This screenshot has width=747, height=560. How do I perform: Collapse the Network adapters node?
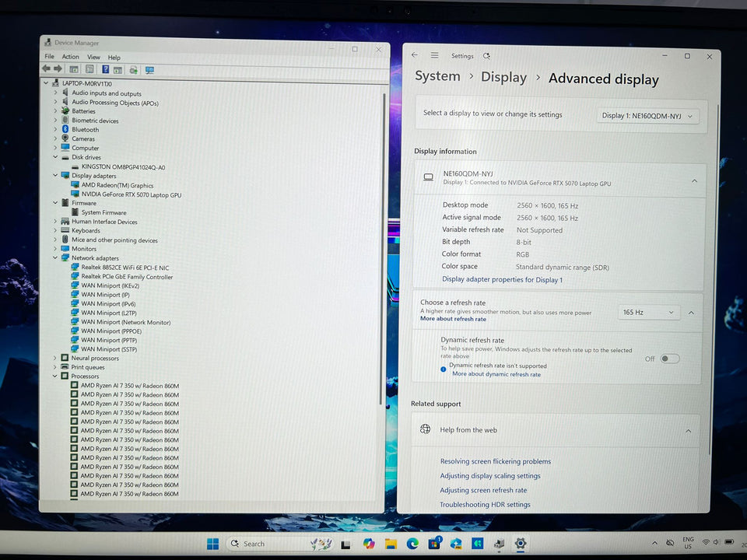[x=55, y=257]
